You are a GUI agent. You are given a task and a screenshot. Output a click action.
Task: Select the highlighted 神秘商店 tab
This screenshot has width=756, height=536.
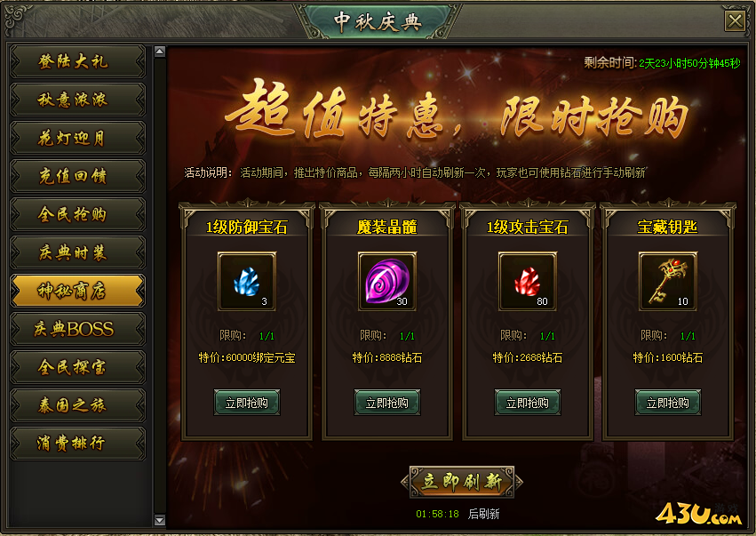77,291
